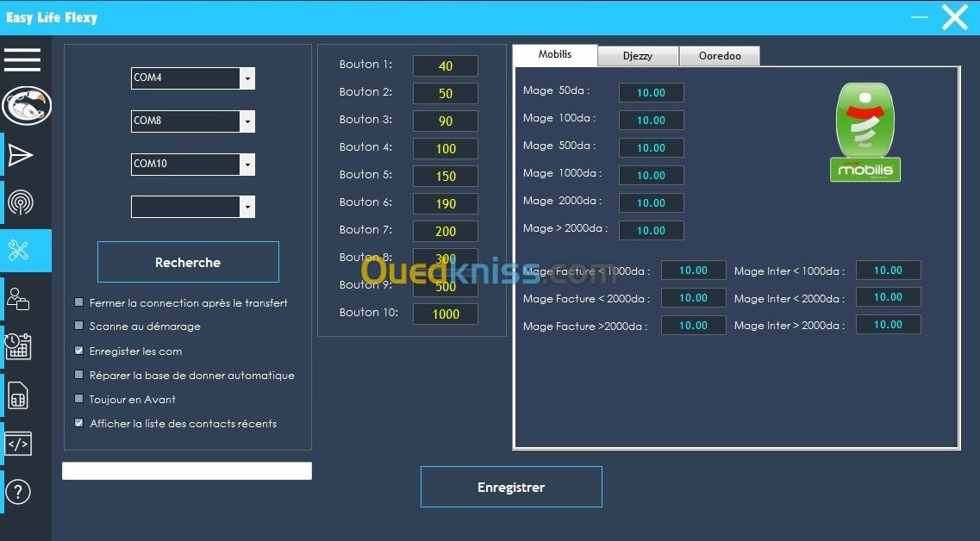
Task: Toggle 'Toujour en Avant' checkbox
Action: click(79, 399)
